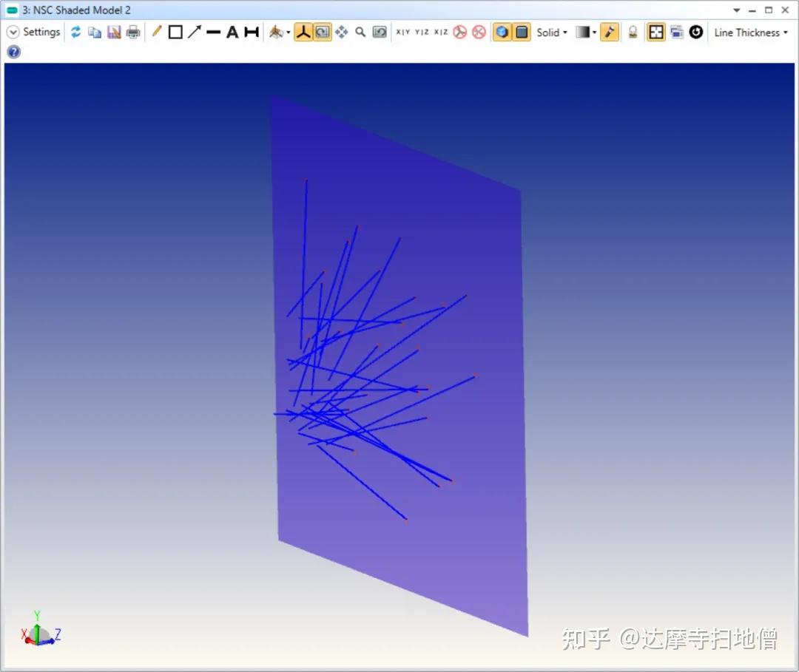Select the Text annotation tool
This screenshot has height=672, width=799.
point(232,32)
